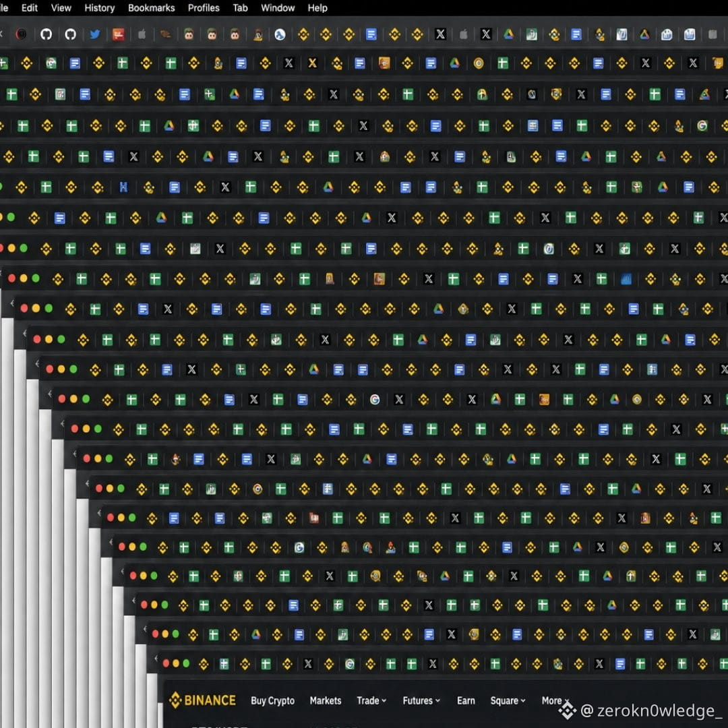Select the dark red circular tab before GitHub
The image size is (728, 728).
pos(21,34)
